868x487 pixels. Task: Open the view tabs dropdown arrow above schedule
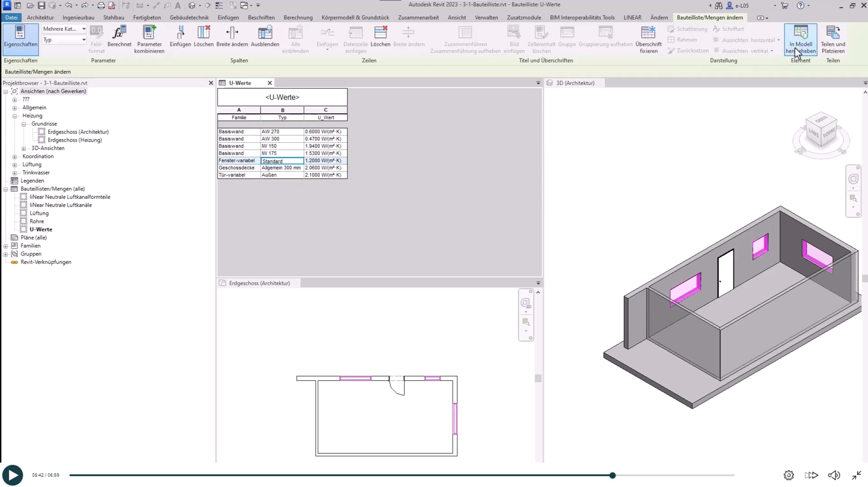538,83
